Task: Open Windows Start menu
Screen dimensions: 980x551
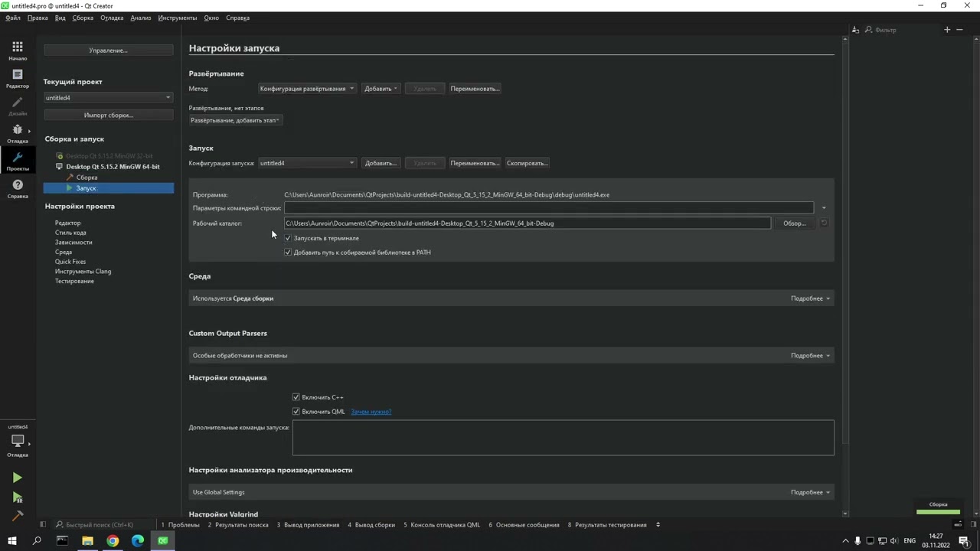Action: pyautogui.click(x=11, y=541)
